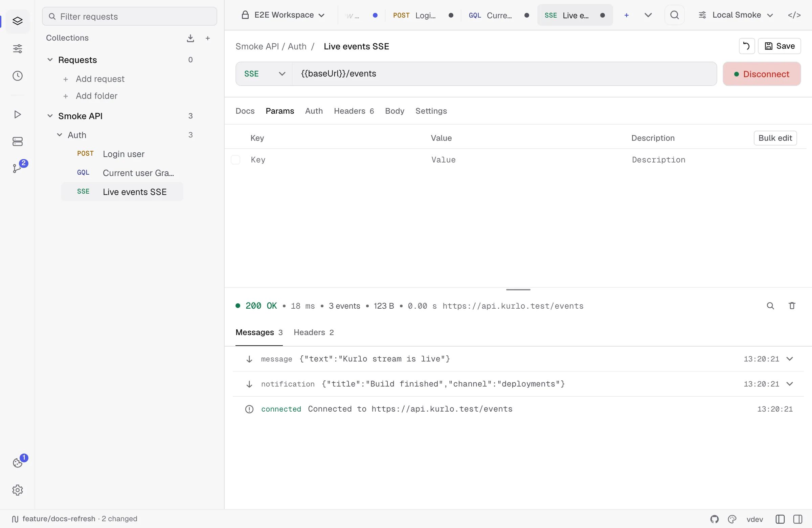Check the empty param row checkbox
812x528 pixels.
click(235, 160)
